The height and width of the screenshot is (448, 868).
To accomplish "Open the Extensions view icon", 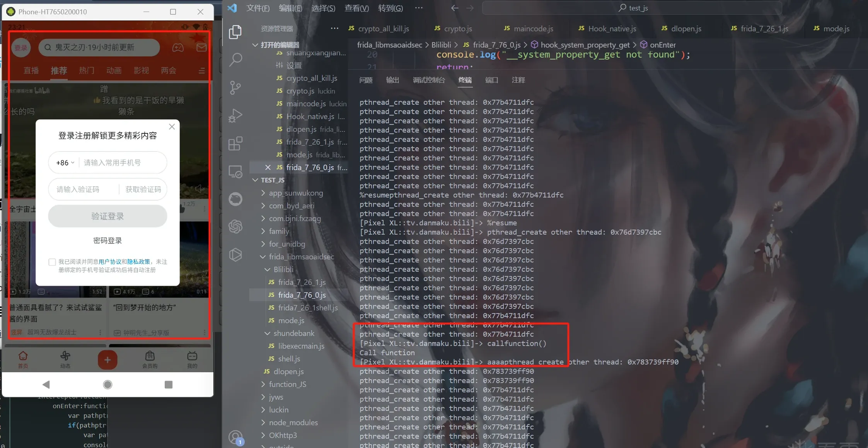I will [235, 144].
